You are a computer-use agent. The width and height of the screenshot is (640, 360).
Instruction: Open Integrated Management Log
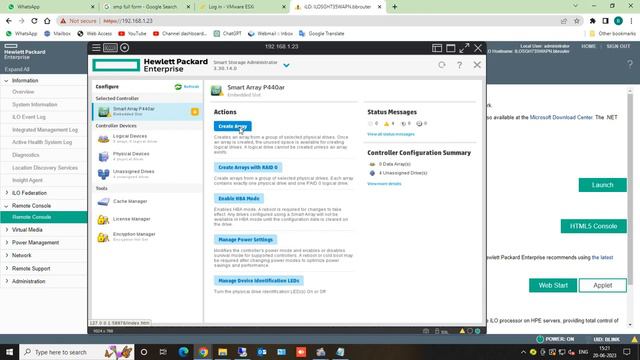pos(44,130)
